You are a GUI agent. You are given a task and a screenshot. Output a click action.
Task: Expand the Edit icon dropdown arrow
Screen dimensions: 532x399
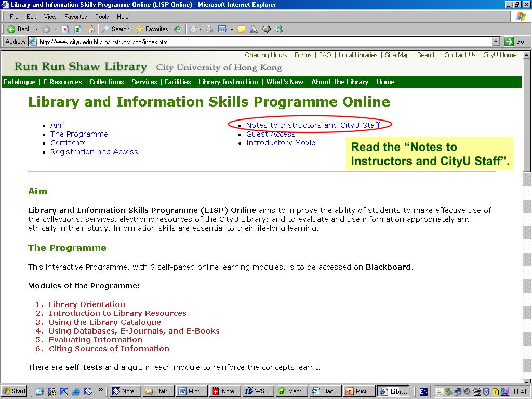coord(232,30)
